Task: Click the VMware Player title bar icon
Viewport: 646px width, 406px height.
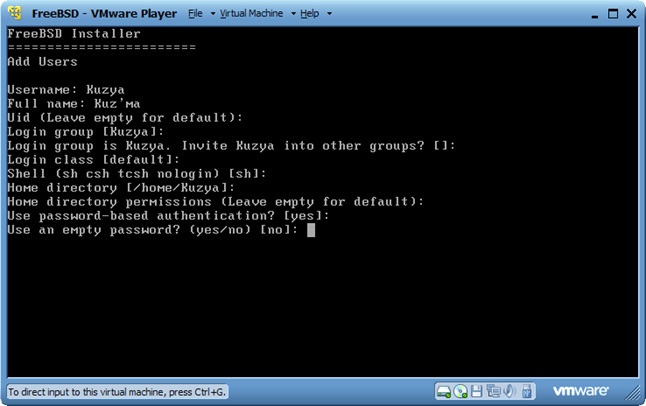Action: [x=13, y=14]
